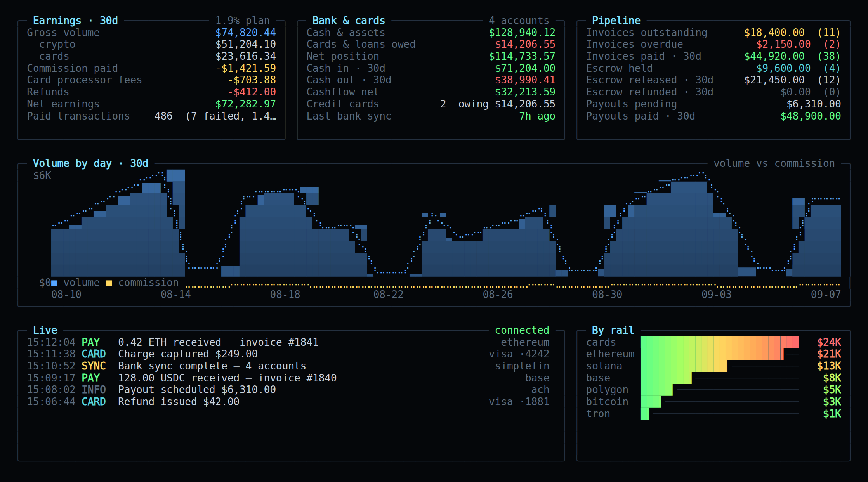Click Payouts paid $48,900.00
The width and height of the screenshot is (868, 482).
[811, 116]
